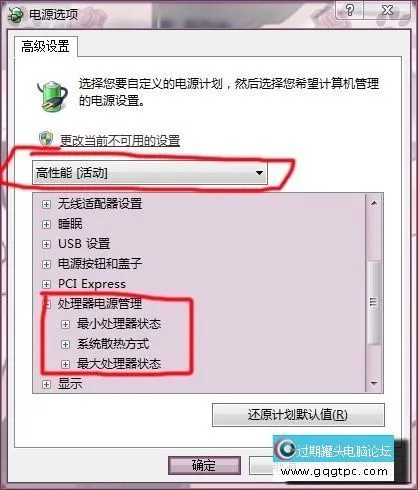
Task: Expand 系统散热方式 setting
Action: click(x=66, y=344)
